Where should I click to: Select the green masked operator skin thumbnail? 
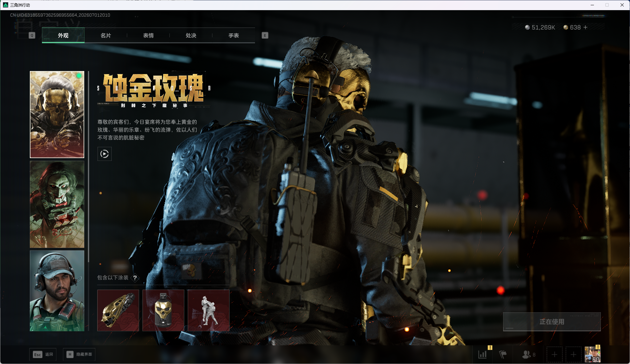pyautogui.click(x=57, y=204)
